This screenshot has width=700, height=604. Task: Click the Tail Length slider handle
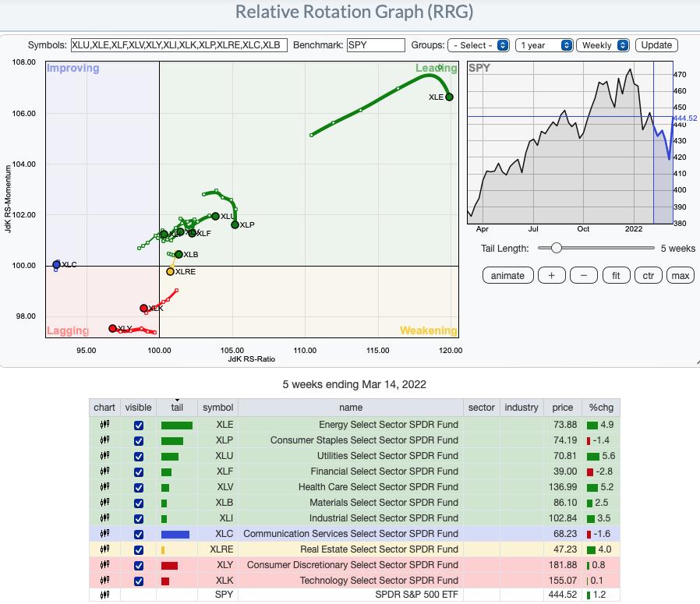[x=556, y=248]
